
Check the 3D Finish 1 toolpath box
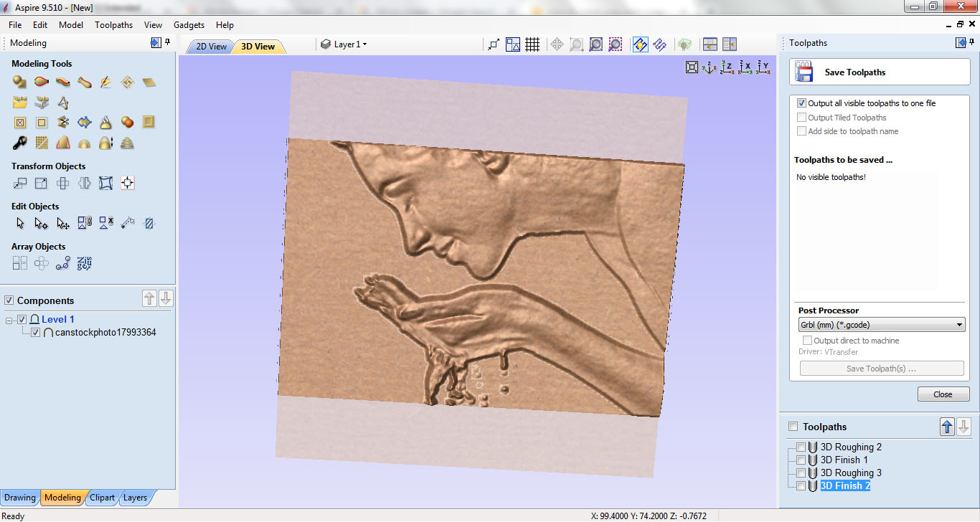click(801, 460)
